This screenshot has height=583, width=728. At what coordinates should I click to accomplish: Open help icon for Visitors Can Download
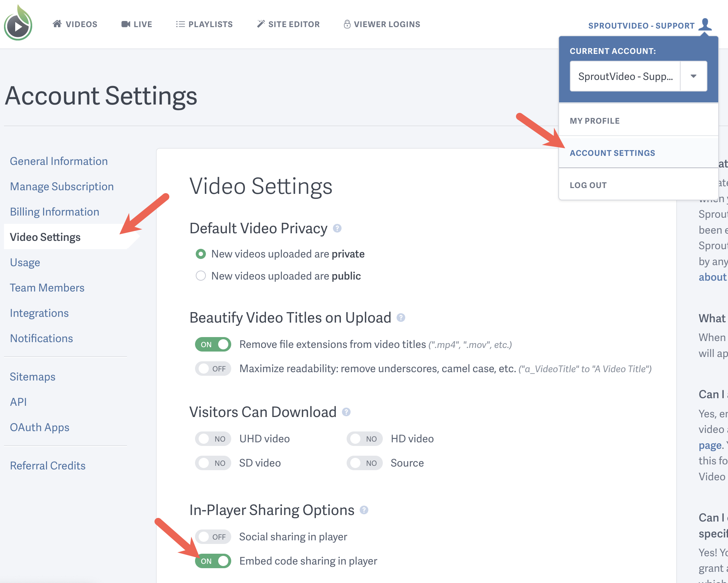click(x=346, y=412)
